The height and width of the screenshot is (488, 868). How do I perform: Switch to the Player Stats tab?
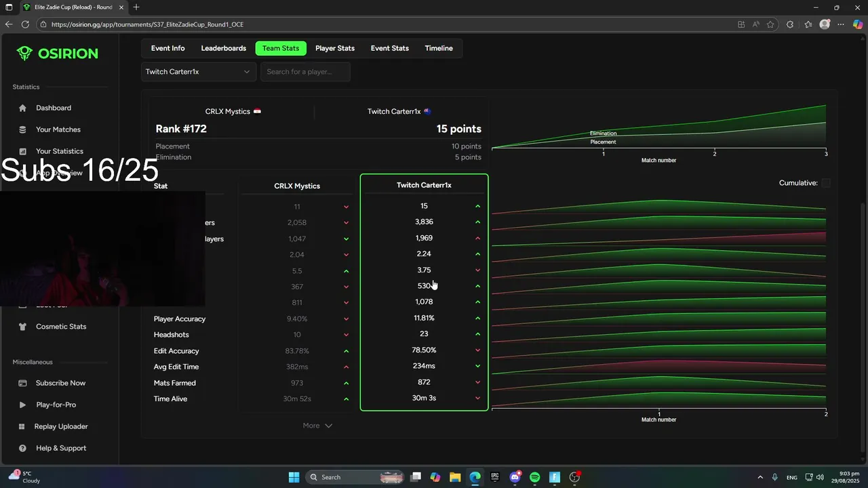point(335,48)
